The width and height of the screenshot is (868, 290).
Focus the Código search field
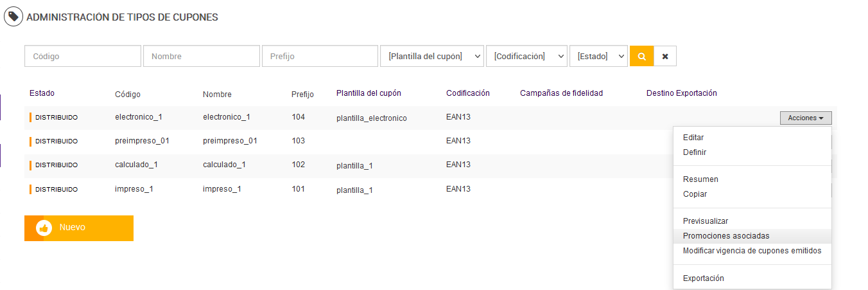point(82,56)
